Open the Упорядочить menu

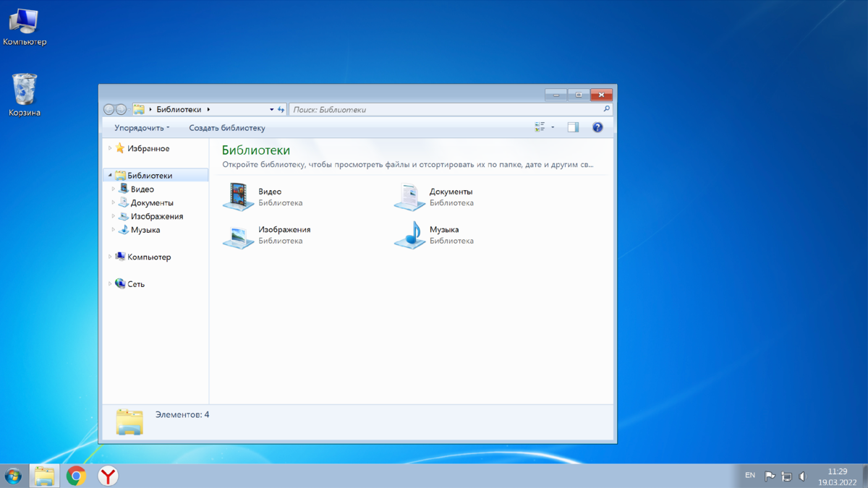142,128
